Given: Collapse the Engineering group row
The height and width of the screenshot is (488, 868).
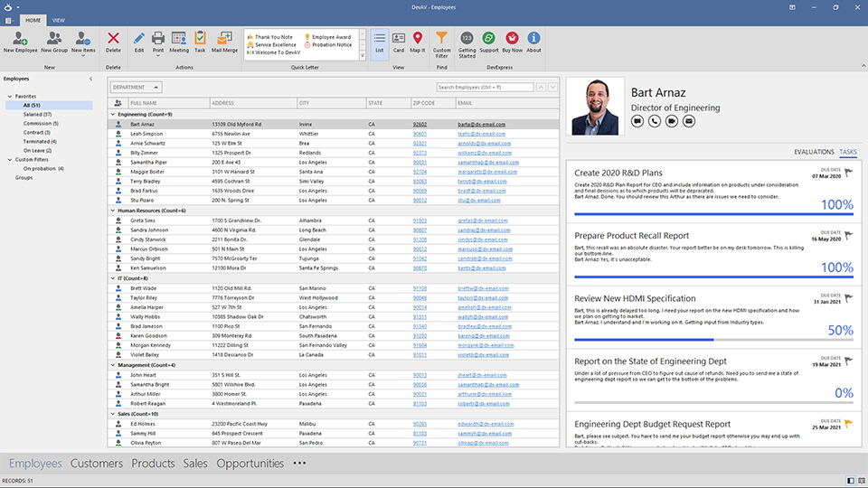Looking at the screenshot, I should click(x=112, y=115).
